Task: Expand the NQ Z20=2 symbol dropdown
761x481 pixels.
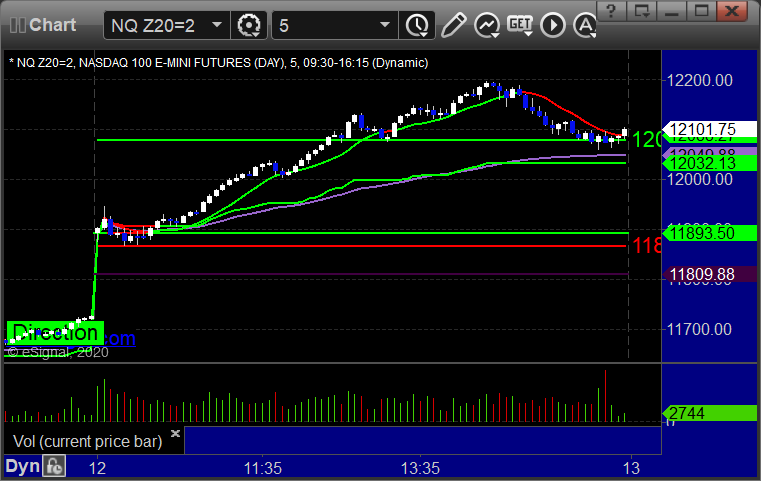Action: pos(216,25)
